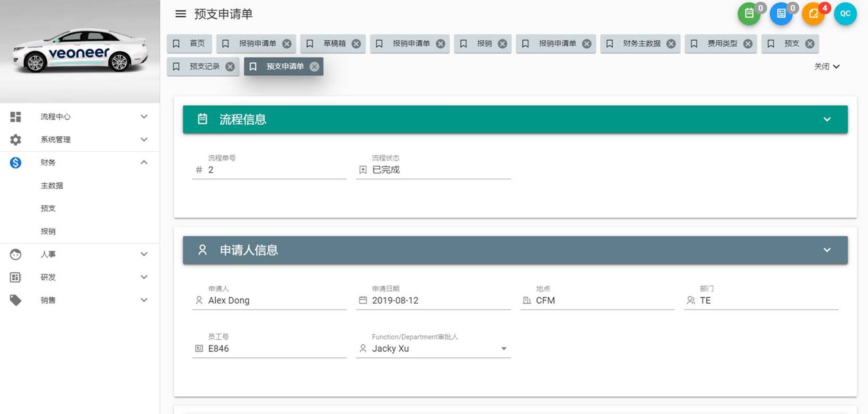Screen dimensions: 868x414
Task: Click the blue list notification icon
Action: pyautogui.click(x=781, y=14)
